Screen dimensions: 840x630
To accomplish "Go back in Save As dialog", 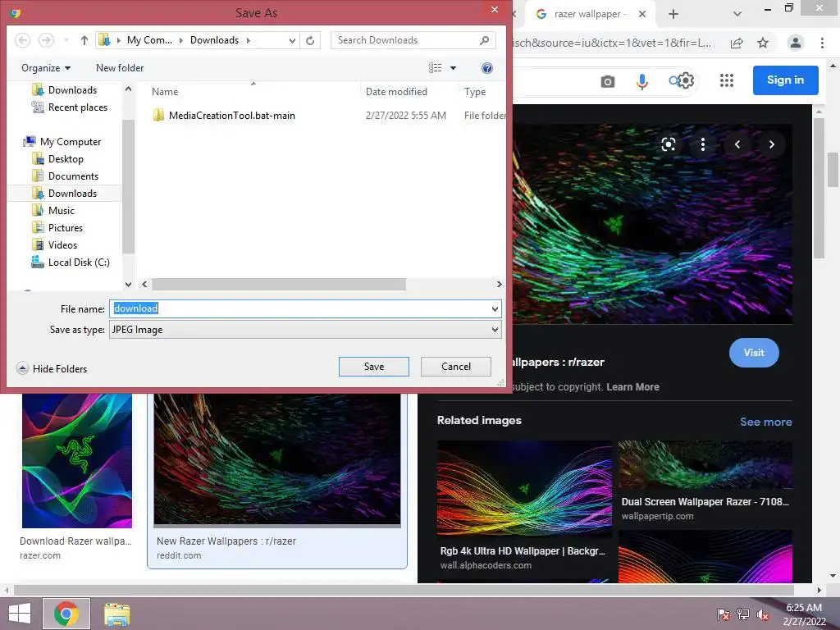I will [22, 40].
